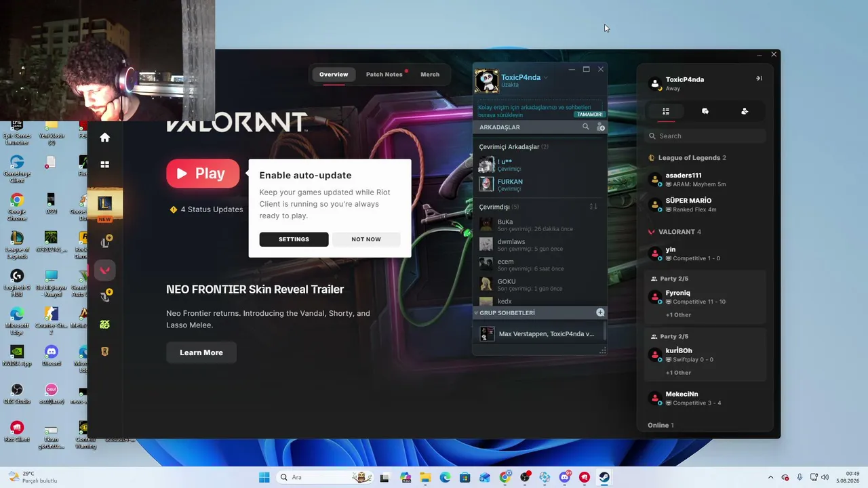Open Windows Start menu
The image size is (868, 488).
coord(264,477)
